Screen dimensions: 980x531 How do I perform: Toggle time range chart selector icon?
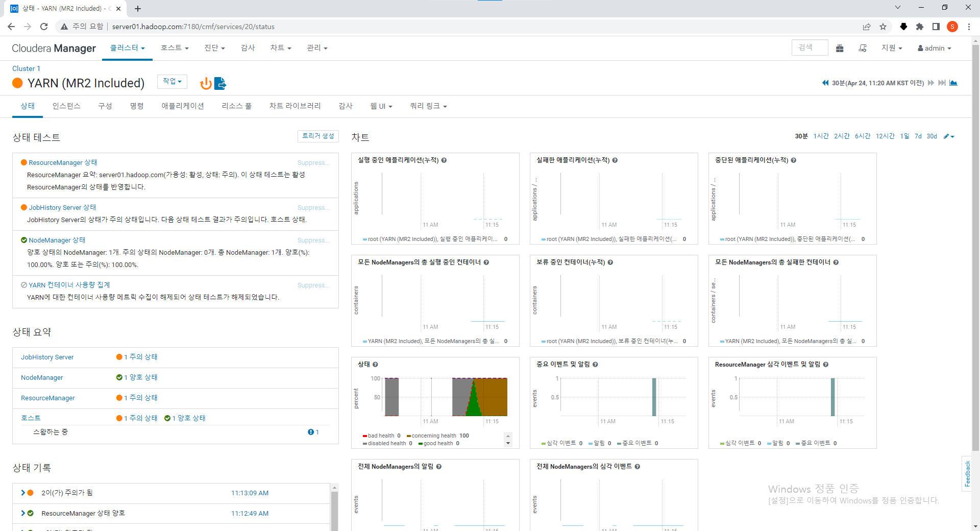pos(953,83)
